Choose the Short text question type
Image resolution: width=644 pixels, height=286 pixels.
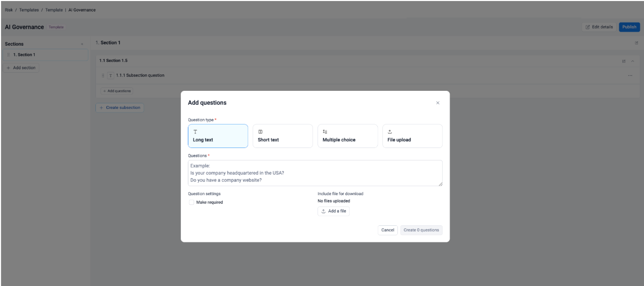point(282,136)
